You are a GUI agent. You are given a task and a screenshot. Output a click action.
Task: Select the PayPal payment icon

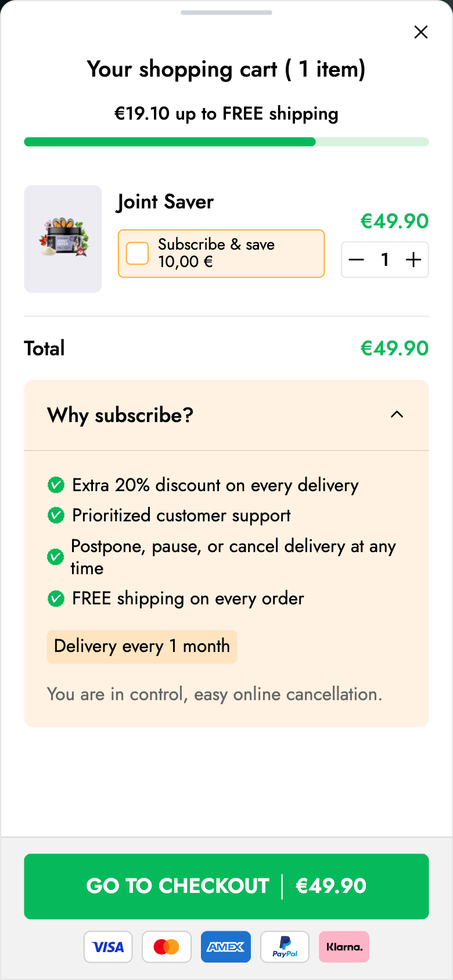(285, 947)
